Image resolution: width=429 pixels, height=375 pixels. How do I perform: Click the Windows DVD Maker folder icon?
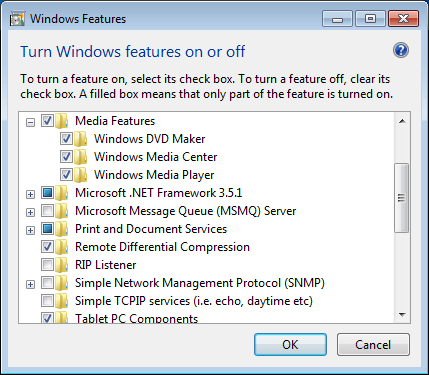tap(81, 139)
